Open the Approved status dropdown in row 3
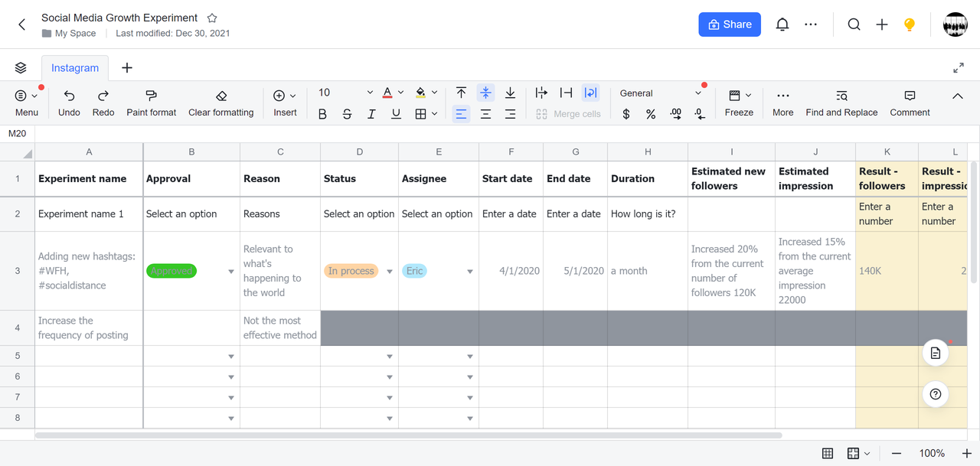Image resolution: width=980 pixels, height=466 pixels. [x=231, y=272]
